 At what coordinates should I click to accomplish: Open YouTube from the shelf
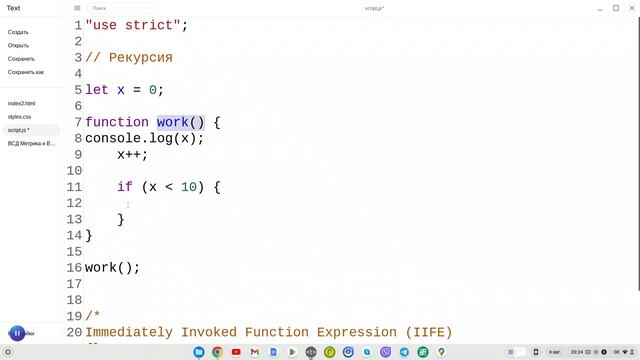pyautogui.click(x=236, y=352)
